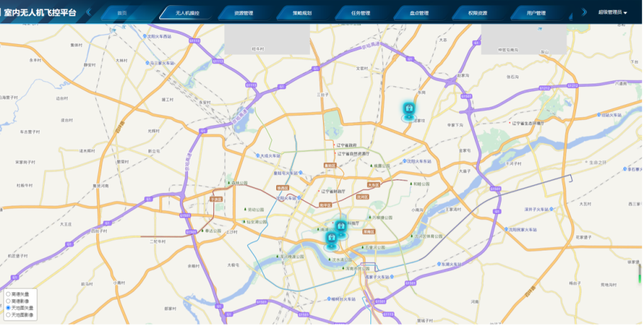644x326 pixels.
Task: Click the 皇姑屯火车站 station icon
Action: [x=301, y=173]
